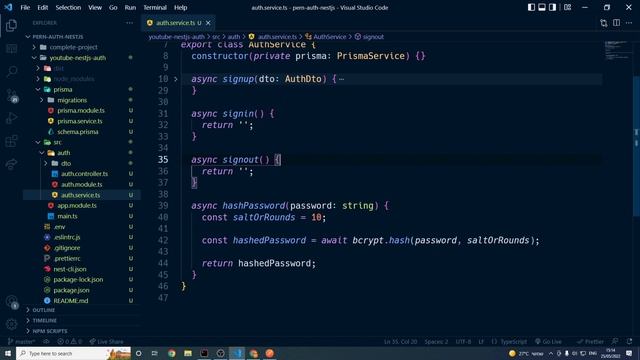Click the Open Changes icon in editor toolbar
The height and width of the screenshot is (360, 640).
(x=604, y=23)
